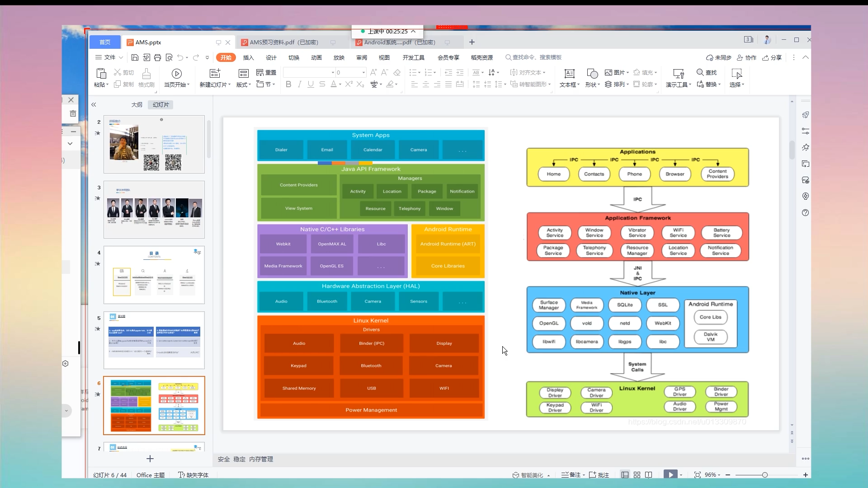Switch to the AMS预习资料.pdf document tab

pos(284,42)
